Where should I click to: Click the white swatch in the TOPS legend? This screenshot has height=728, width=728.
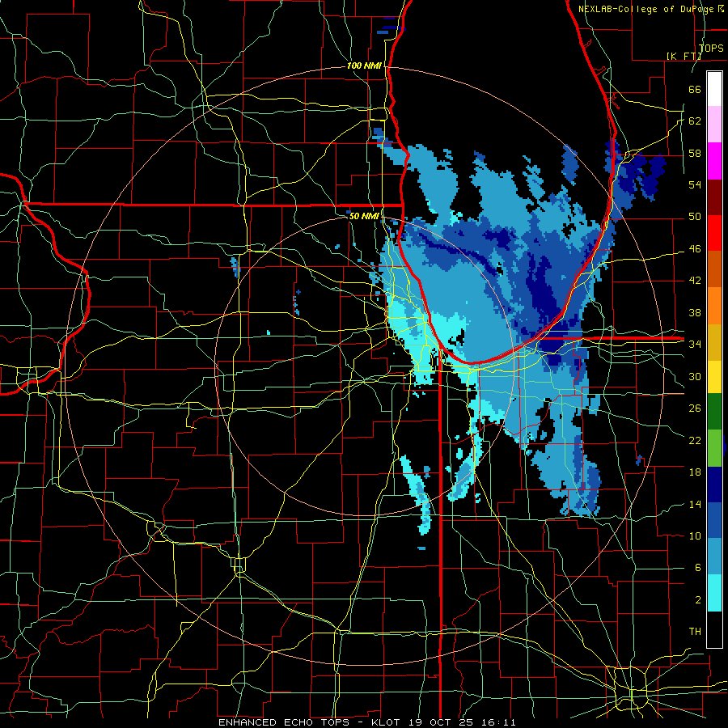click(x=714, y=89)
